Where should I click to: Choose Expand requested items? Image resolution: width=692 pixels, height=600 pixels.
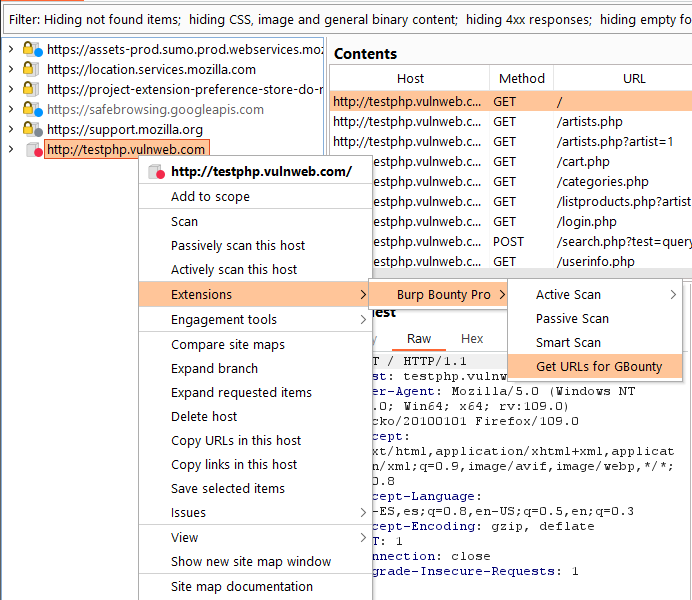(x=255, y=393)
